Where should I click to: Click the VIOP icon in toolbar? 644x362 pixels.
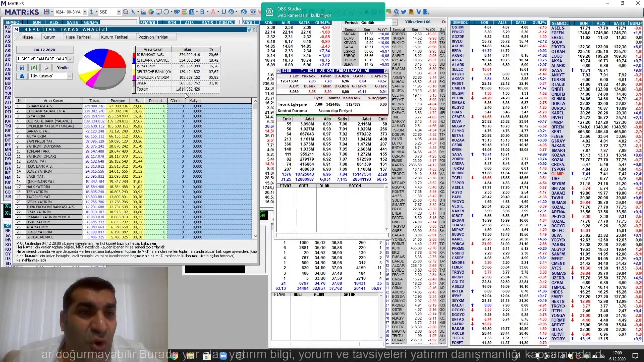pos(253,12)
